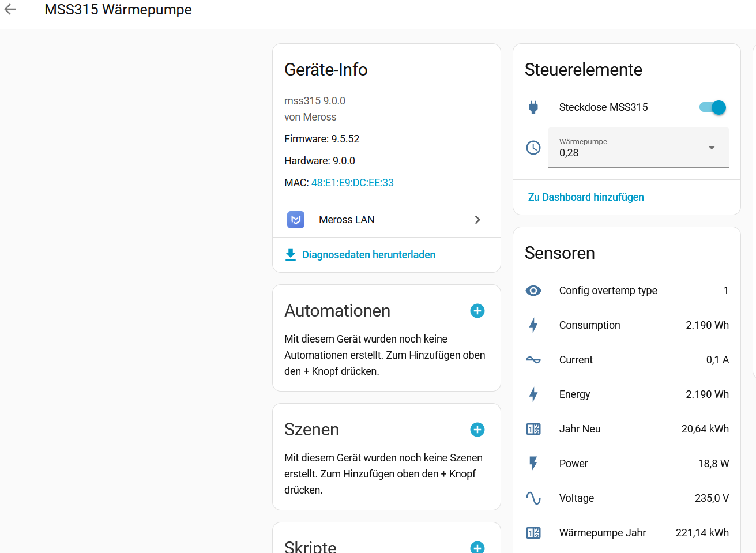This screenshot has height=553, width=756.
Task: Click Diagnosedaten herunterladen link
Action: point(368,255)
